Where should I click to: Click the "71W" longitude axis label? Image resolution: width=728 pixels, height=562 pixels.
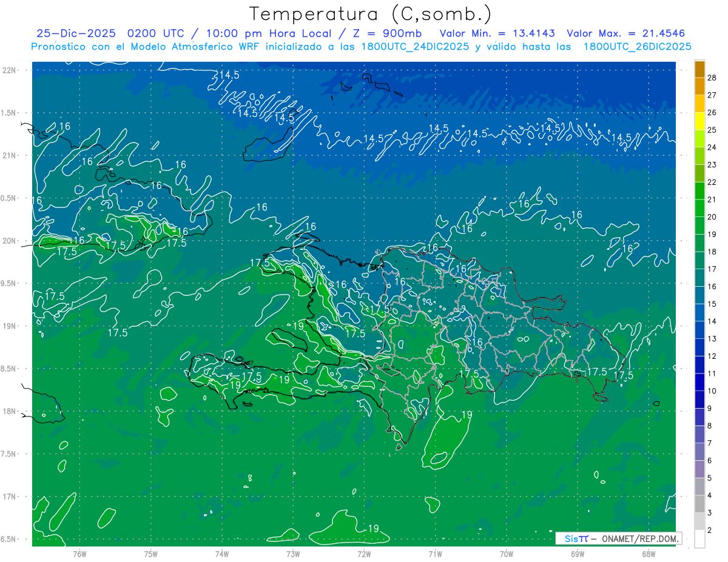coord(435,554)
